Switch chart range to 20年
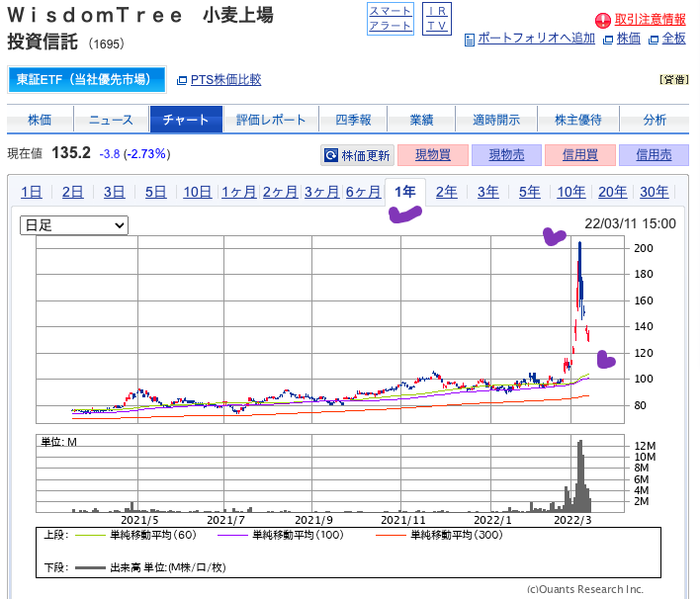700x599 pixels. (613, 192)
